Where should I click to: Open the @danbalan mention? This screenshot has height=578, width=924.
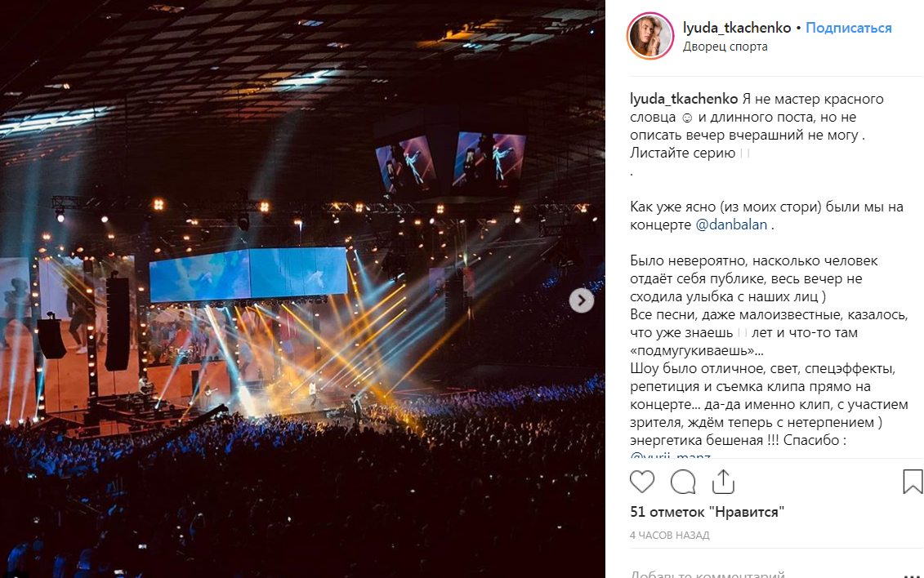pos(731,225)
